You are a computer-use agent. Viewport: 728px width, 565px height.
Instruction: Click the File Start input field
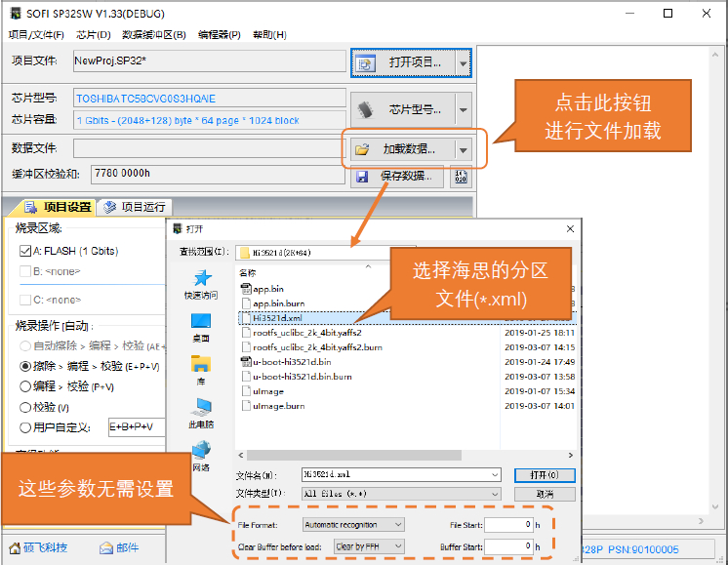(x=506, y=524)
